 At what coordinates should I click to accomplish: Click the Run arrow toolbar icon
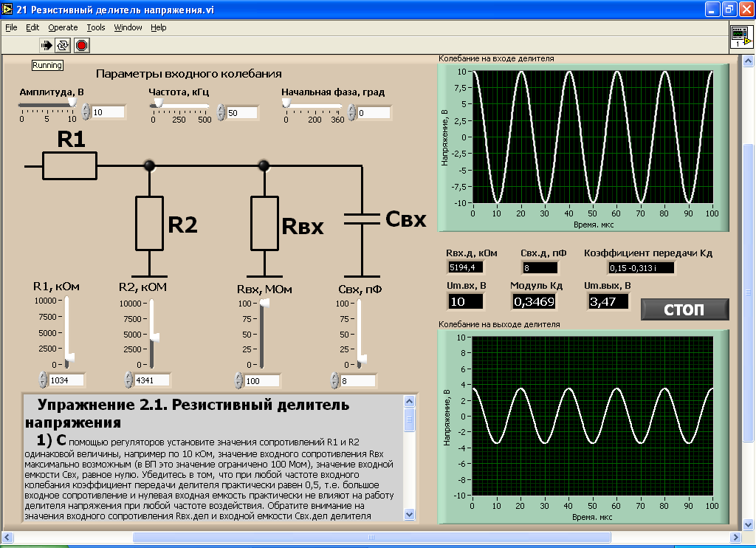point(47,45)
